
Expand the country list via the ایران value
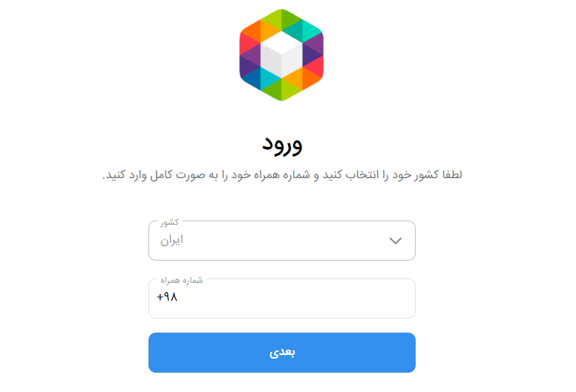(x=172, y=241)
